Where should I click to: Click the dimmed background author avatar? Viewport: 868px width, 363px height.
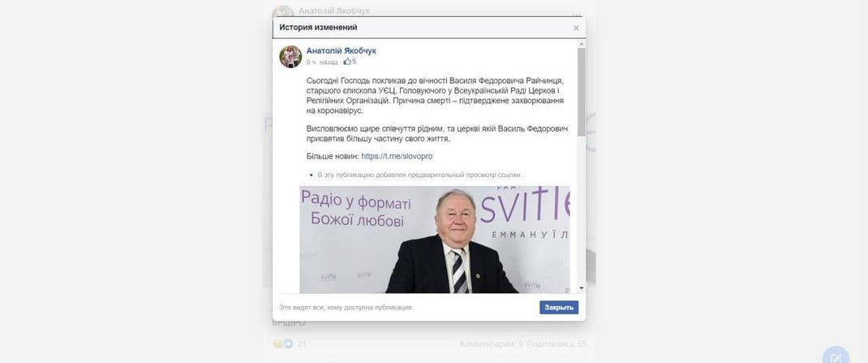[x=283, y=12]
